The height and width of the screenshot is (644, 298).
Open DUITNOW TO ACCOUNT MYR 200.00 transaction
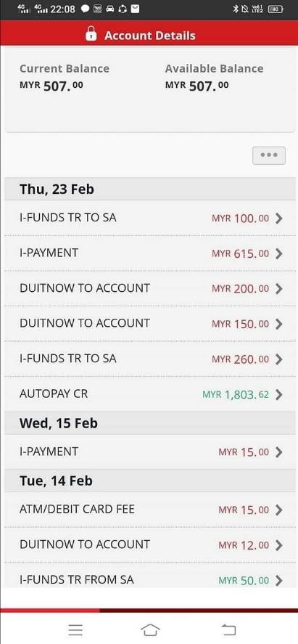coord(150,288)
